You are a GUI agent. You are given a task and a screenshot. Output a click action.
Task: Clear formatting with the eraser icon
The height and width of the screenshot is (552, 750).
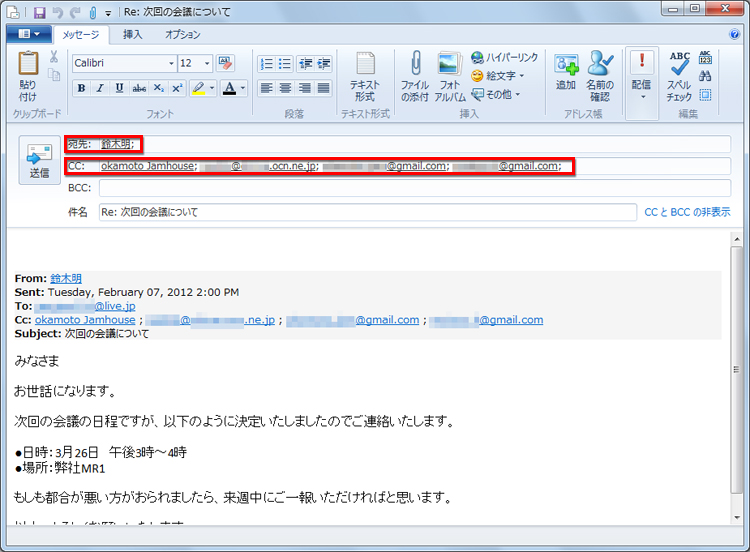pos(224,63)
